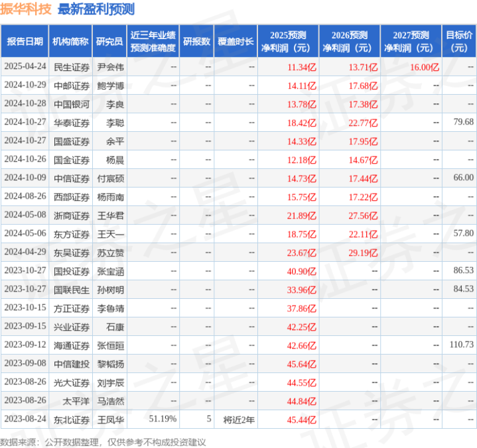Select the 2025预测净利润 column header
The image size is (477, 448).
tap(288, 42)
